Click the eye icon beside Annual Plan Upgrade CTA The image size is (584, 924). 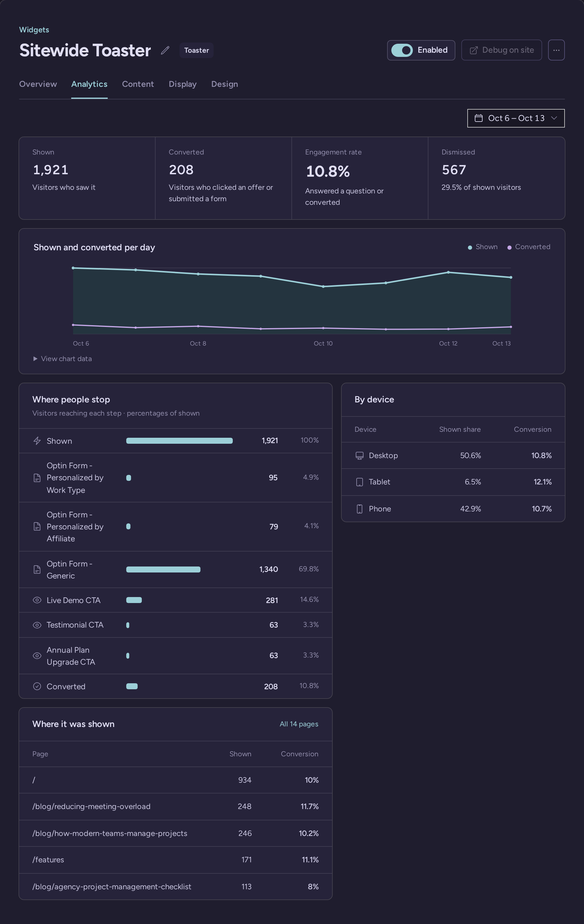(x=37, y=656)
